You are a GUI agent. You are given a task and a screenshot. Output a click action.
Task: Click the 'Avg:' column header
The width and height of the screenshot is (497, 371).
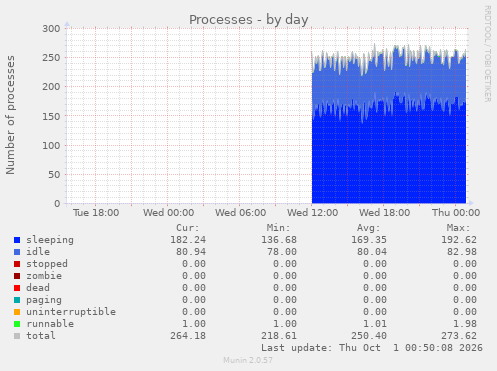click(x=369, y=228)
